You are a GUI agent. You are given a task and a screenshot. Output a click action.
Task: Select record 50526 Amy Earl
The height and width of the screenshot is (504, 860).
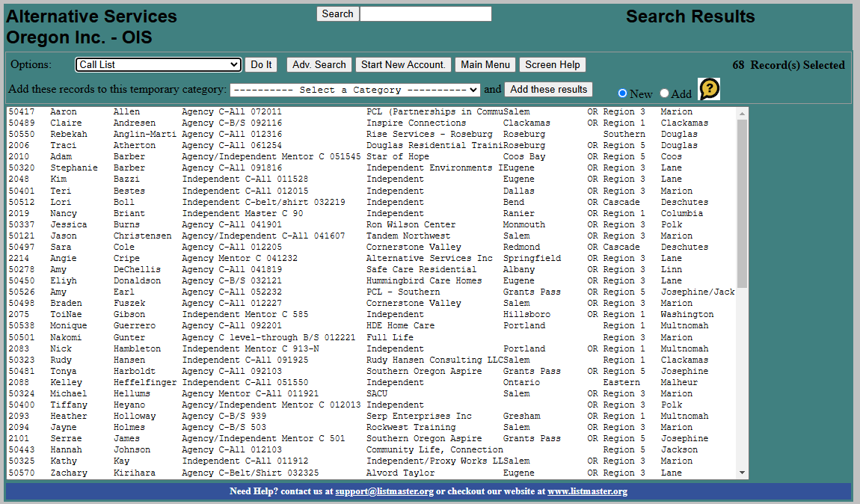[372, 292]
